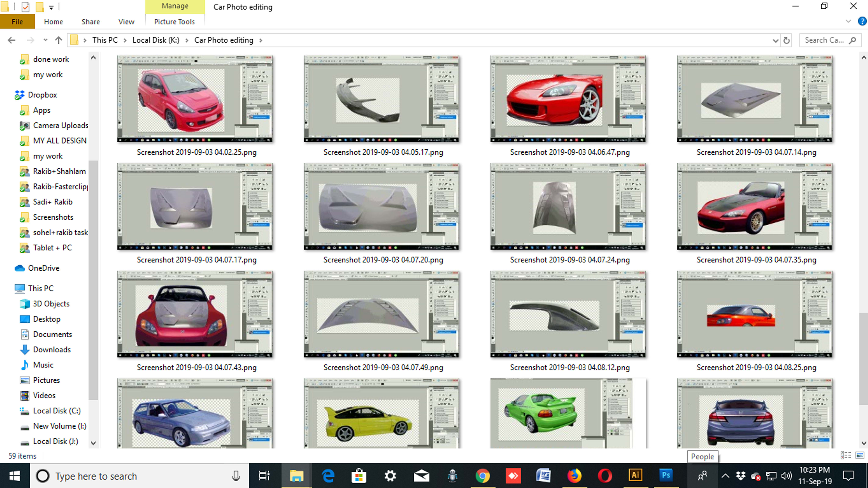Click the Edge browser icon in taskbar

(327, 476)
